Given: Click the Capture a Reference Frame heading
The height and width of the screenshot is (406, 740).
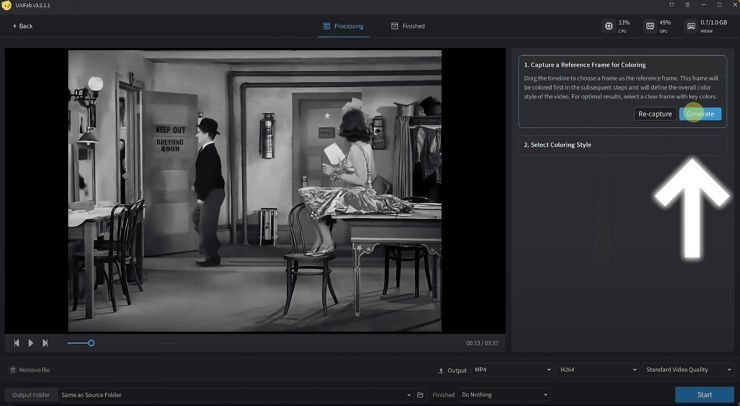Looking at the screenshot, I should coord(585,65).
